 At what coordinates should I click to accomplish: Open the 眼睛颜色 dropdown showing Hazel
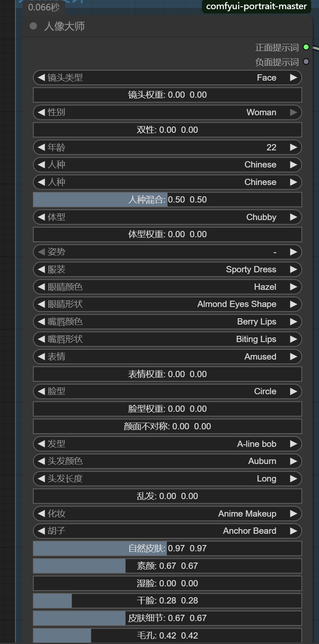pos(167,287)
